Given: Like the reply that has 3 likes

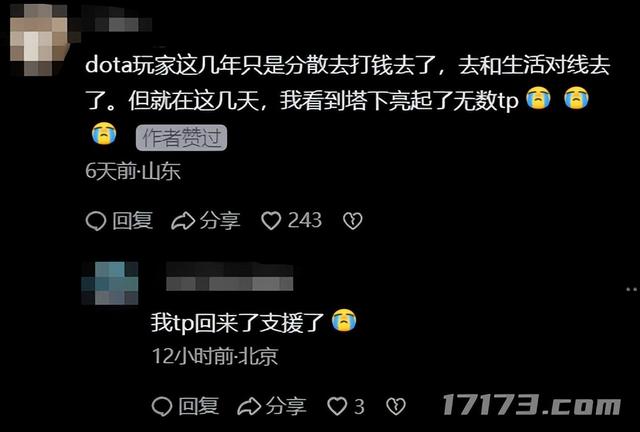Looking at the screenshot, I should pyautogui.click(x=337, y=406).
